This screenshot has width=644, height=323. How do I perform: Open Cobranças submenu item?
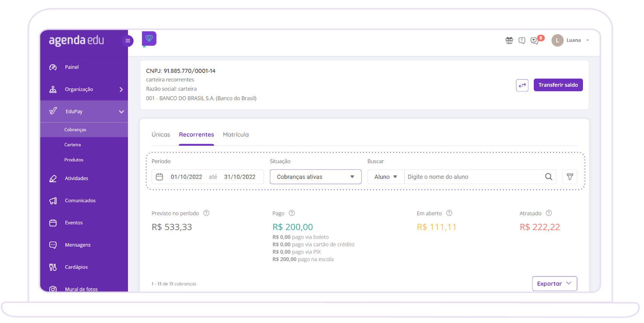pyautogui.click(x=84, y=130)
